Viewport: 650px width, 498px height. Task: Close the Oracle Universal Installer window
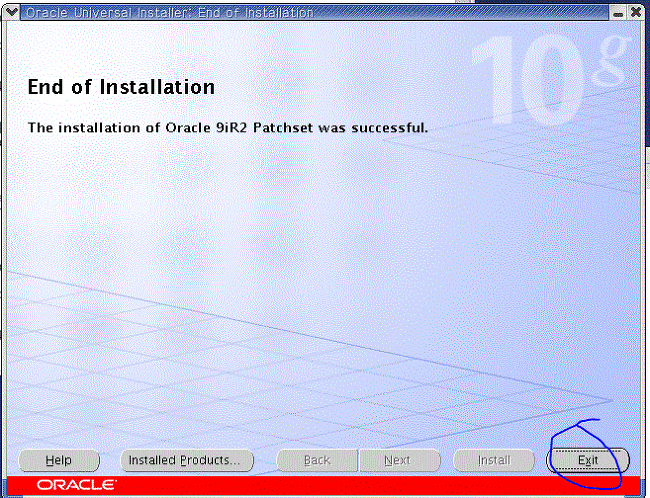click(x=635, y=12)
